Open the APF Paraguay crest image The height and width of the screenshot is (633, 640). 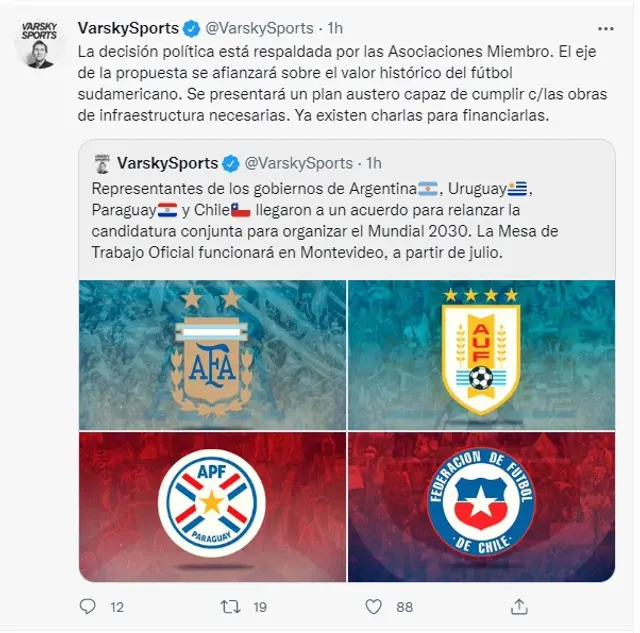pyautogui.click(x=212, y=507)
